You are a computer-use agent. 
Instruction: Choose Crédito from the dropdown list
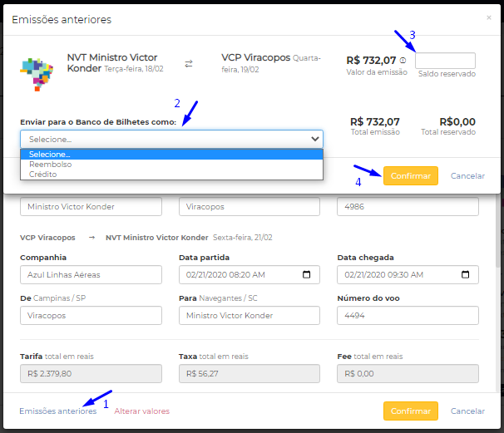point(171,175)
